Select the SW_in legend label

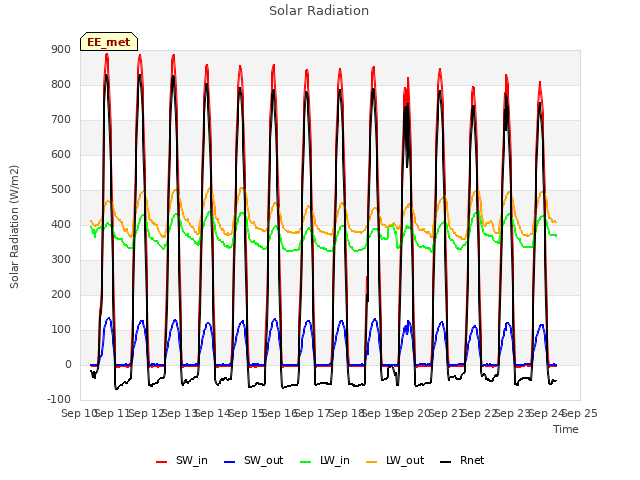click(192, 460)
